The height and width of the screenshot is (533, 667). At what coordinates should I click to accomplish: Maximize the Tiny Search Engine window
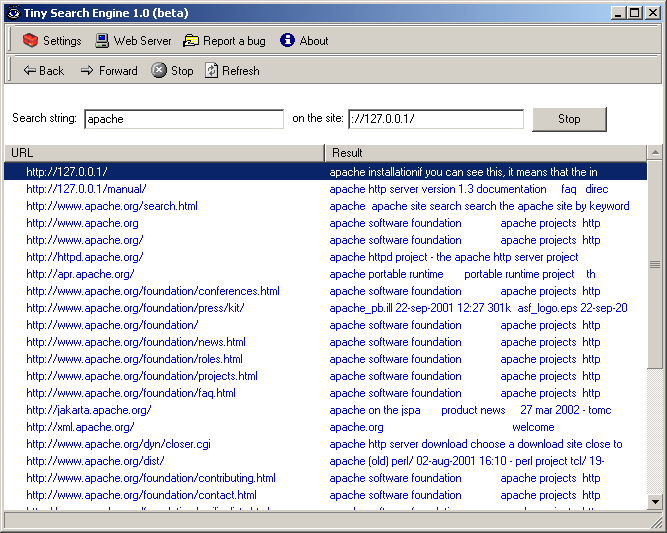point(634,13)
